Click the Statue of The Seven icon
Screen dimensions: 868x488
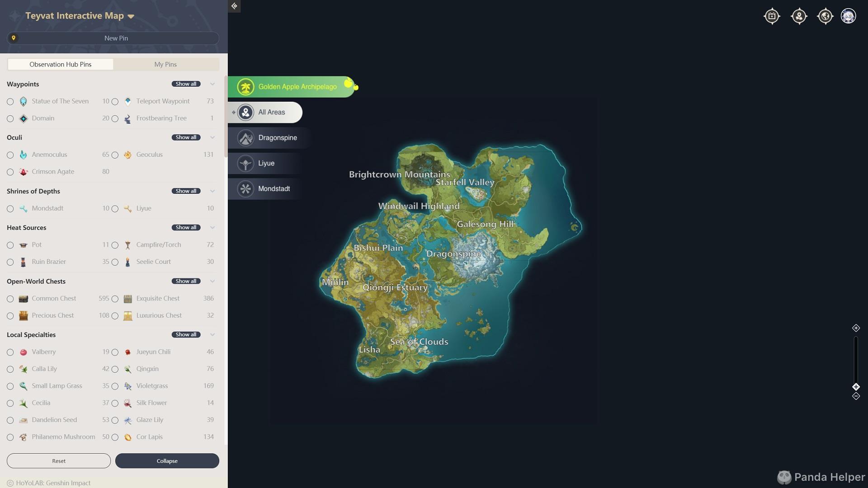[x=24, y=102]
